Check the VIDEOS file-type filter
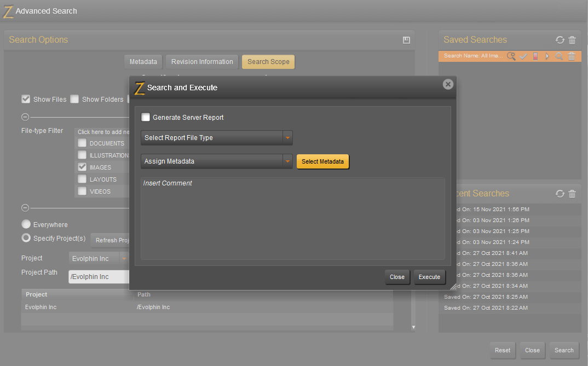The width and height of the screenshot is (588, 366). coord(83,191)
